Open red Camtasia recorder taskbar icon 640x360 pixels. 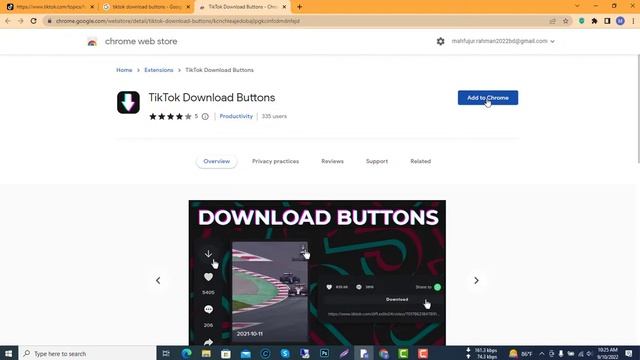423,353
